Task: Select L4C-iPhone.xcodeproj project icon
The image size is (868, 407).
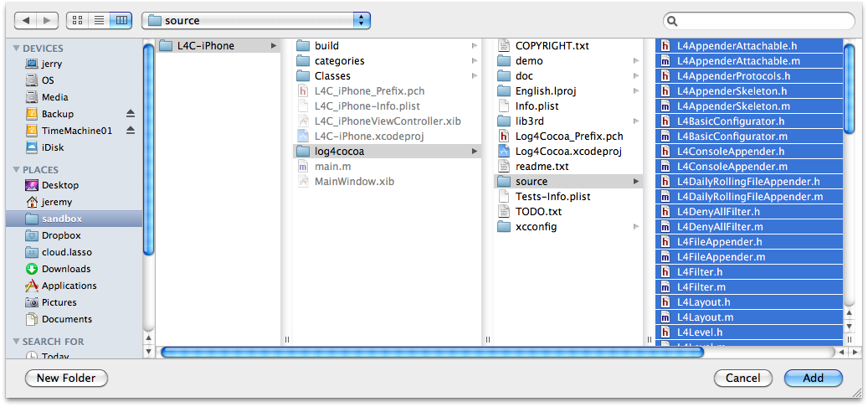Action: click(x=303, y=137)
